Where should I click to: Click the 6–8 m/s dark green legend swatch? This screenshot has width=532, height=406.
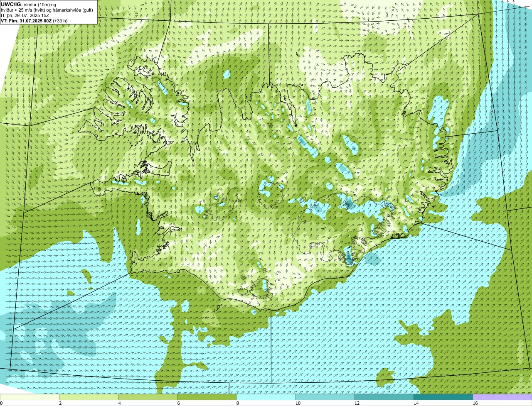tap(207, 397)
